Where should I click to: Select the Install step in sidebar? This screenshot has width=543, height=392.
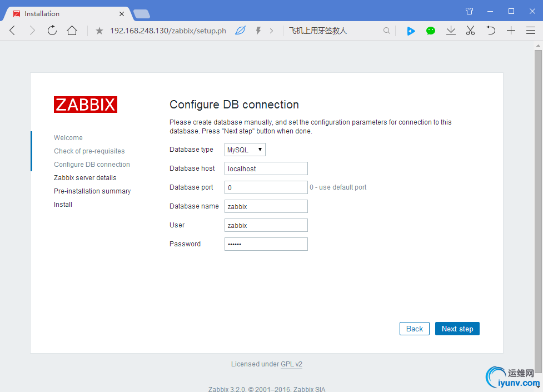63,205
